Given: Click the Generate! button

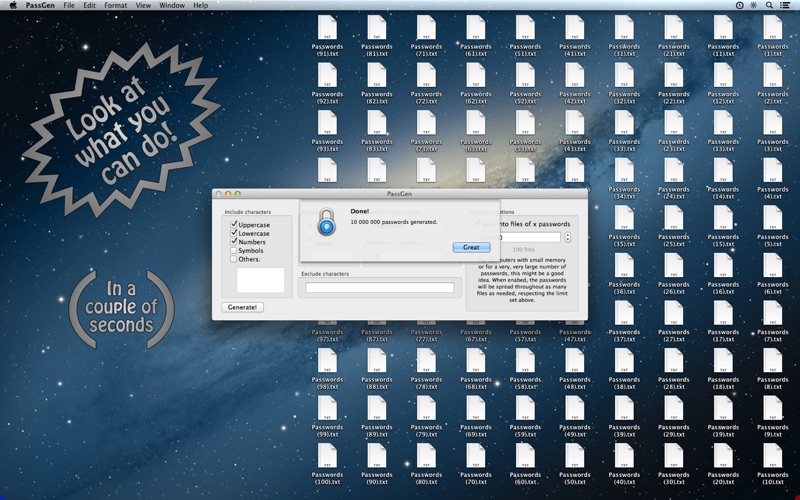Looking at the screenshot, I should tap(242, 307).
